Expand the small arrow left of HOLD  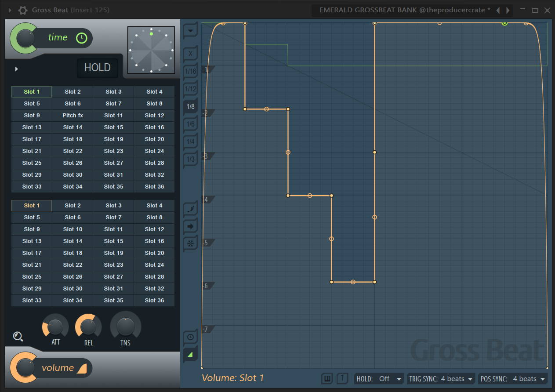pyautogui.click(x=16, y=69)
